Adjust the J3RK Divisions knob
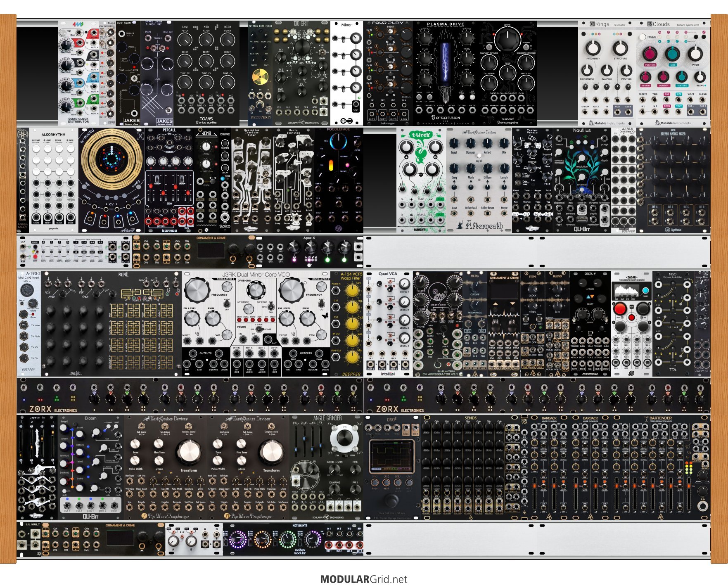This screenshot has height=588, width=728. pos(256,291)
